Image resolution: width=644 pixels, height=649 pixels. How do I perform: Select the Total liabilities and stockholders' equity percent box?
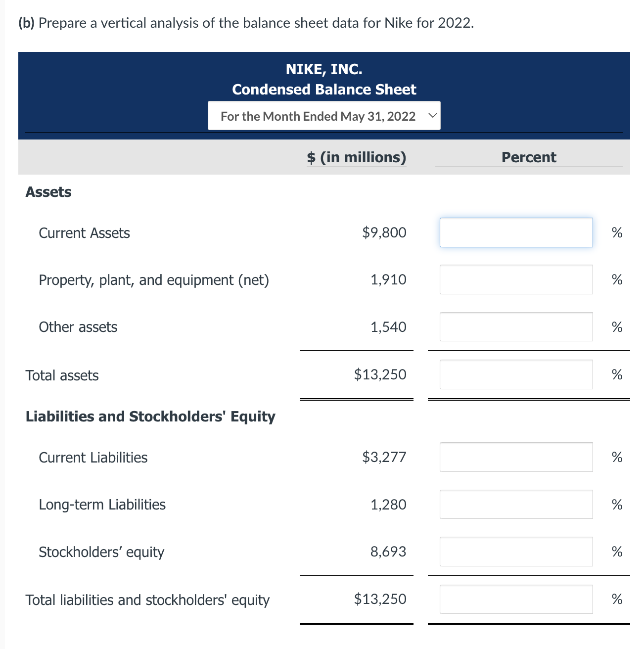pos(516,599)
